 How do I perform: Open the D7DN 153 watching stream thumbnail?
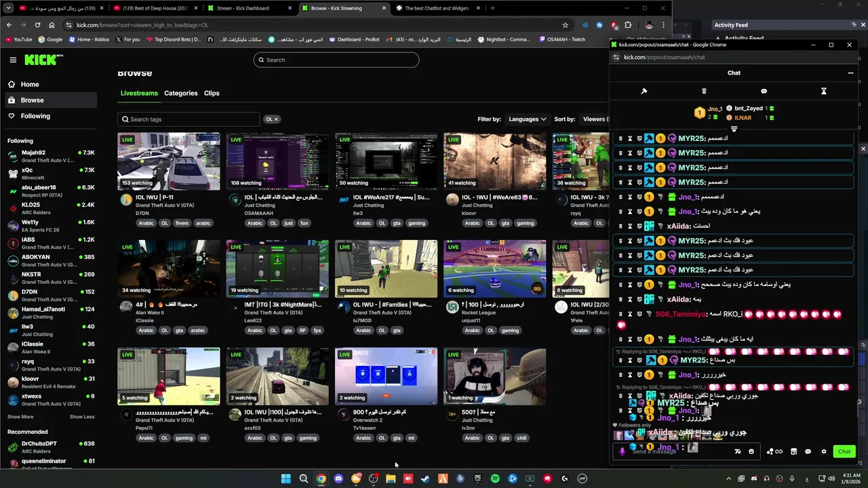169,161
